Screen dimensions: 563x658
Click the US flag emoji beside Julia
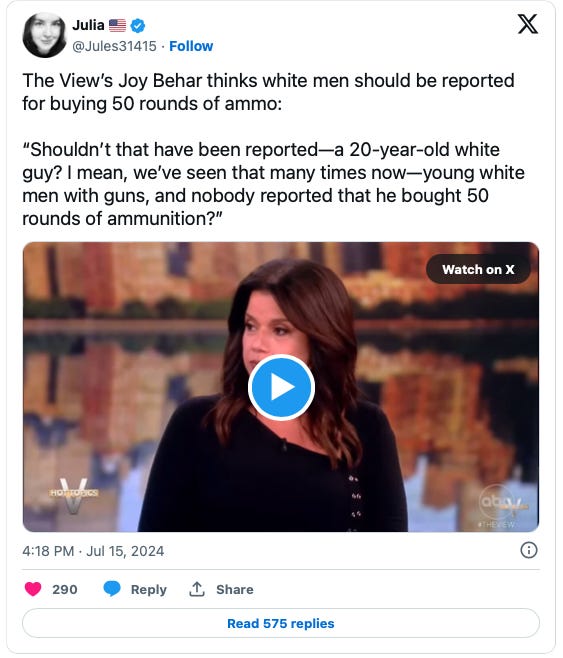click(117, 26)
